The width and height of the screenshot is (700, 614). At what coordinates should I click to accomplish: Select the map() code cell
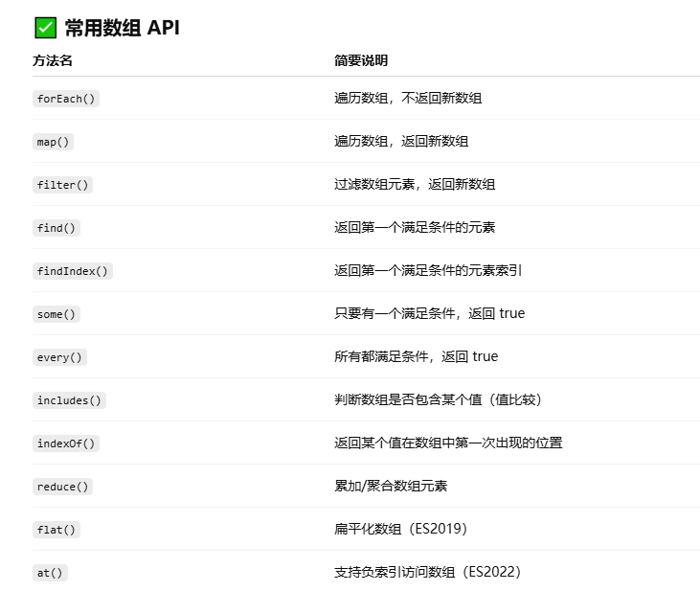click(53, 142)
